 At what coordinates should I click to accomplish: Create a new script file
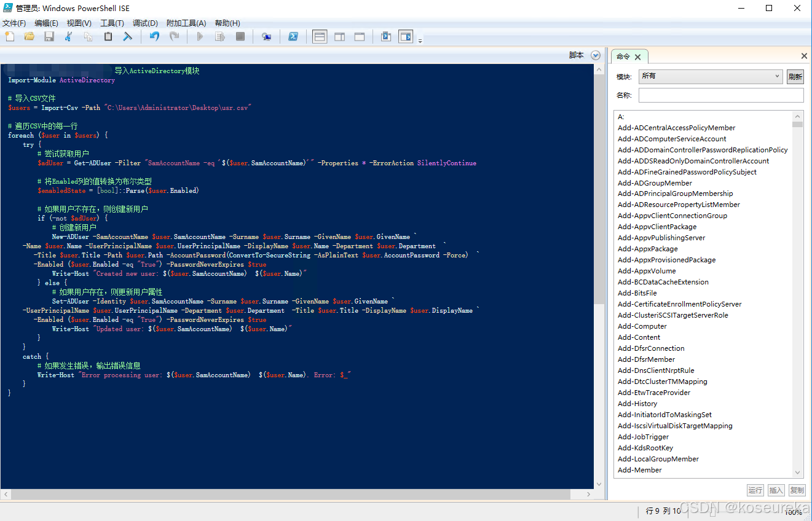pos(9,37)
